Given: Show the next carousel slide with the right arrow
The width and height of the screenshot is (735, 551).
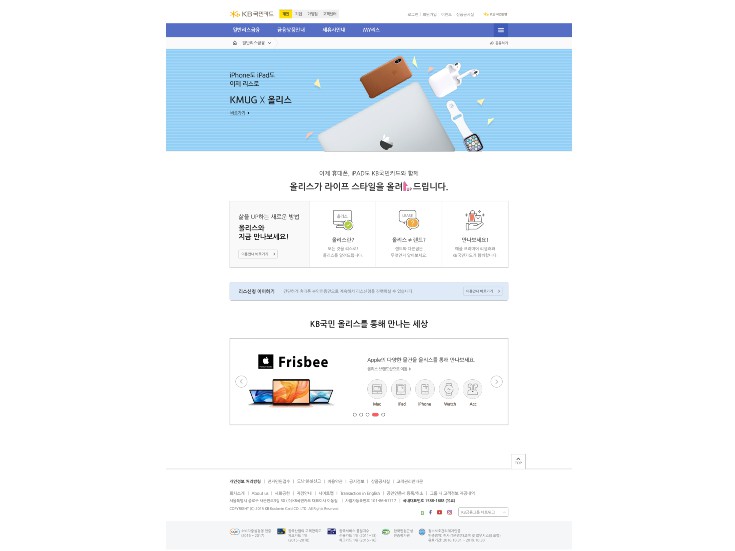Looking at the screenshot, I should [496, 382].
